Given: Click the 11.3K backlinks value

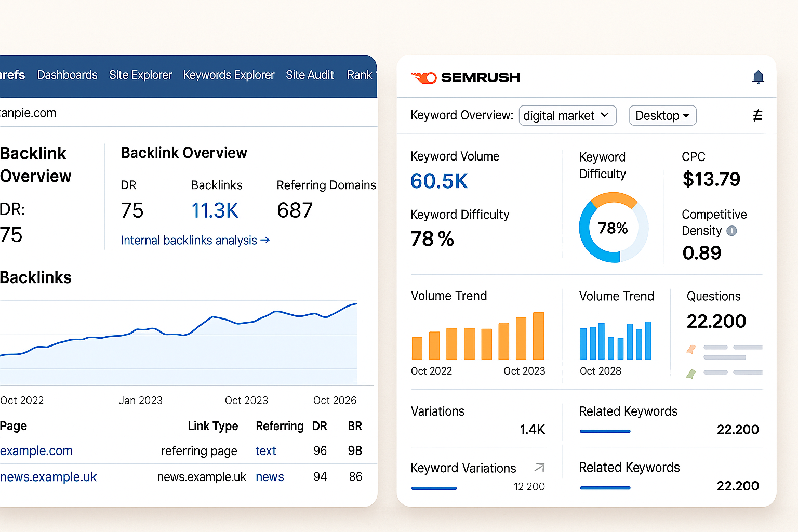Looking at the screenshot, I should pyautogui.click(x=215, y=210).
